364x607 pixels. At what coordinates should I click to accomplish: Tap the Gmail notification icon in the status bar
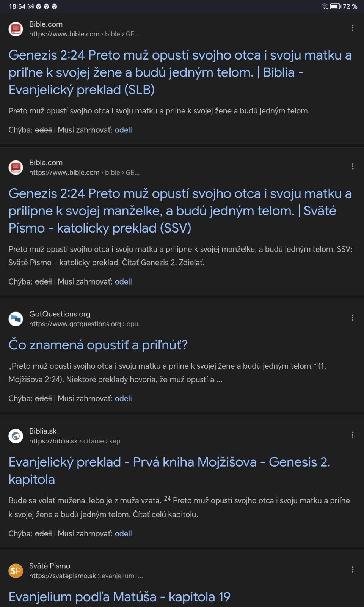[x=31, y=6]
